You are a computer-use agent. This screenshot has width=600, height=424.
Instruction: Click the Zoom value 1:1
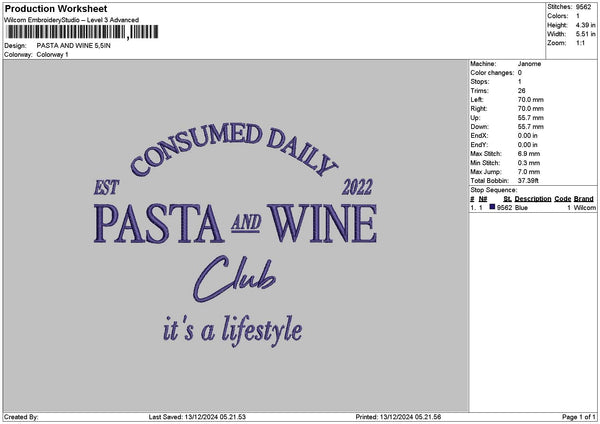tap(580, 43)
